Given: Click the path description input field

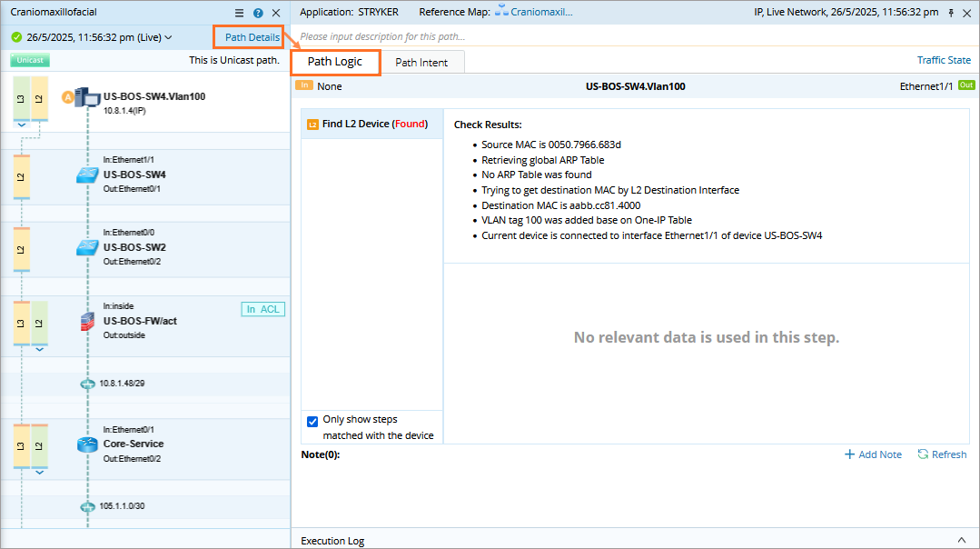Looking at the screenshot, I should point(627,36).
